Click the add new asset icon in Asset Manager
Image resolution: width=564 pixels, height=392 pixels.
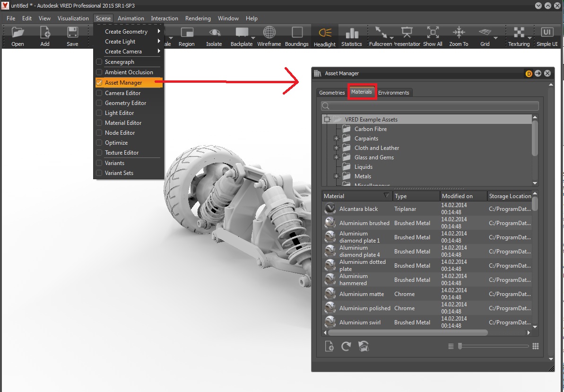pos(329,346)
